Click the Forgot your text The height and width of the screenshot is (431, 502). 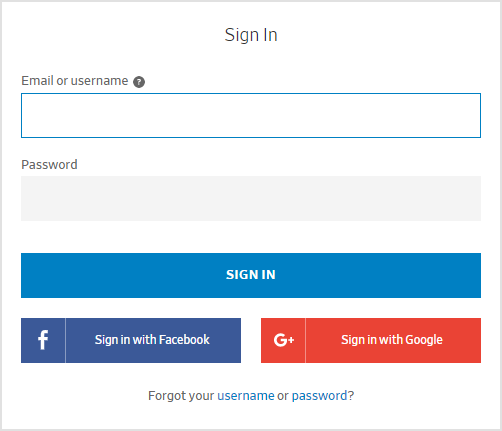coord(181,396)
